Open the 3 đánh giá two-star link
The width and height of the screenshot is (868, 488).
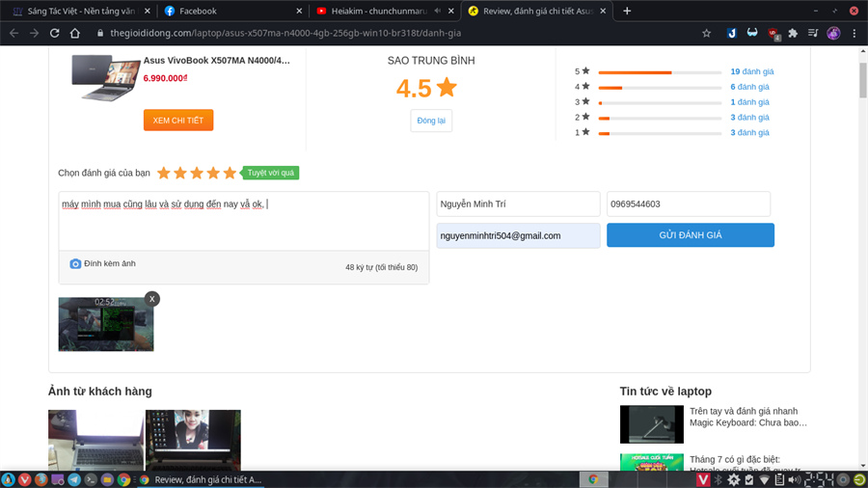749,118
